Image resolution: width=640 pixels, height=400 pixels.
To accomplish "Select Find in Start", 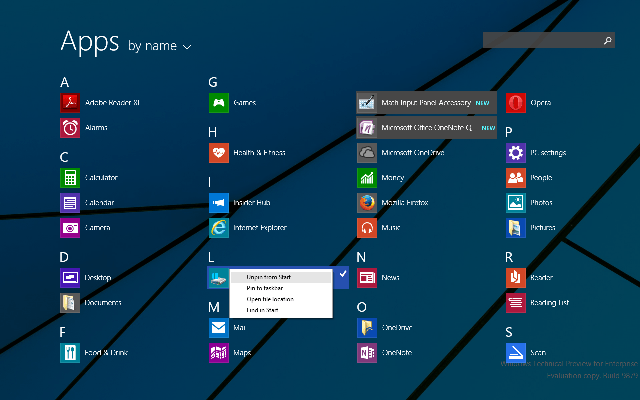I will pyautogui.click(x=281, y=310).
